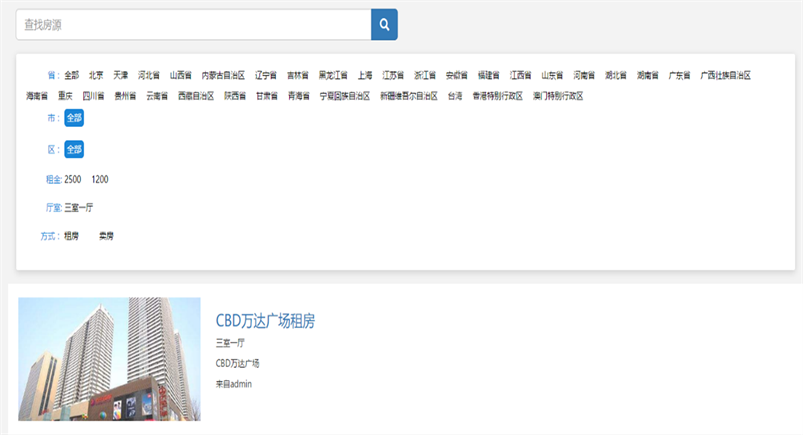Filter by layout 三室一厅
This screenshot has width=803, height=435.
(x=79, y=208)
